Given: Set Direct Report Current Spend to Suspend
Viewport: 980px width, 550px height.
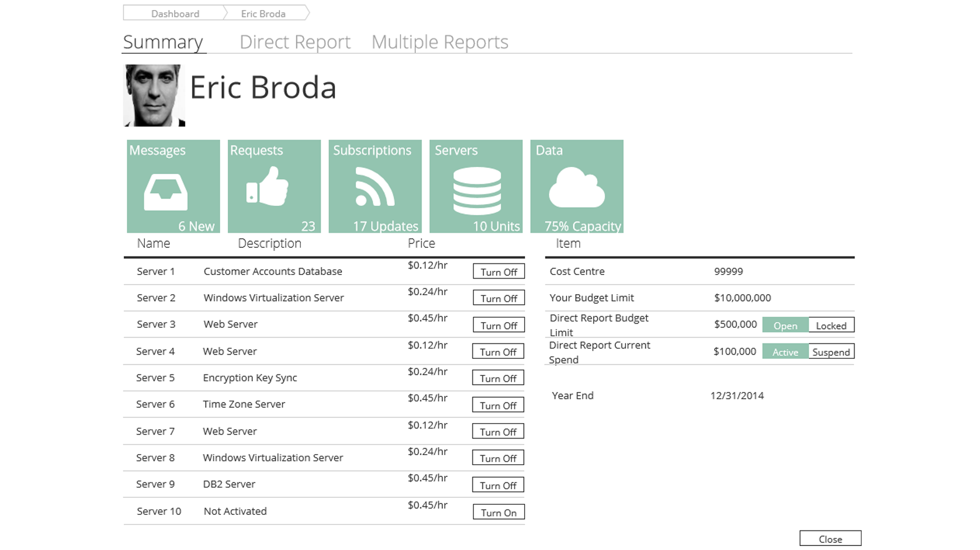Looking at the screenshot, I should click(x=831, y=352).
